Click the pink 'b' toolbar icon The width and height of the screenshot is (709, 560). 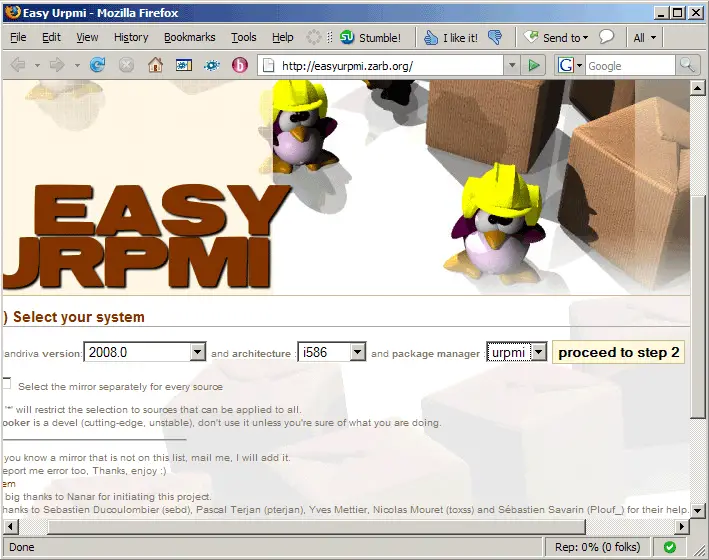240,66
